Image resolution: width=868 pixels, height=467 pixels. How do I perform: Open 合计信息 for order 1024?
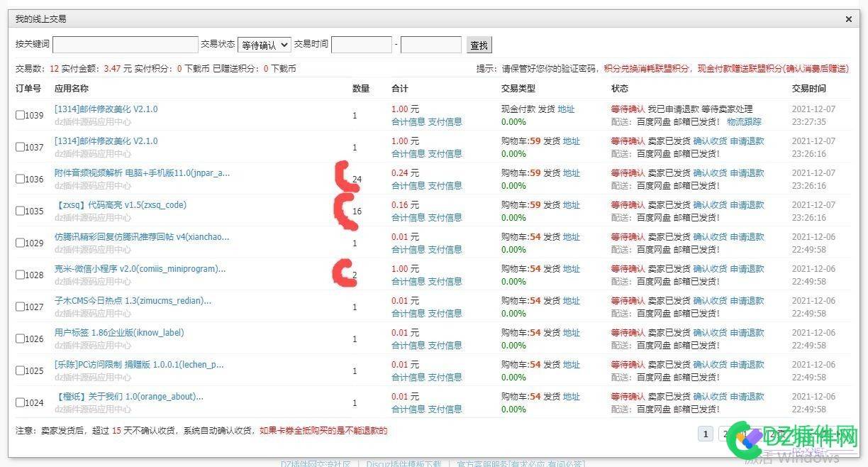pos(408,410)
